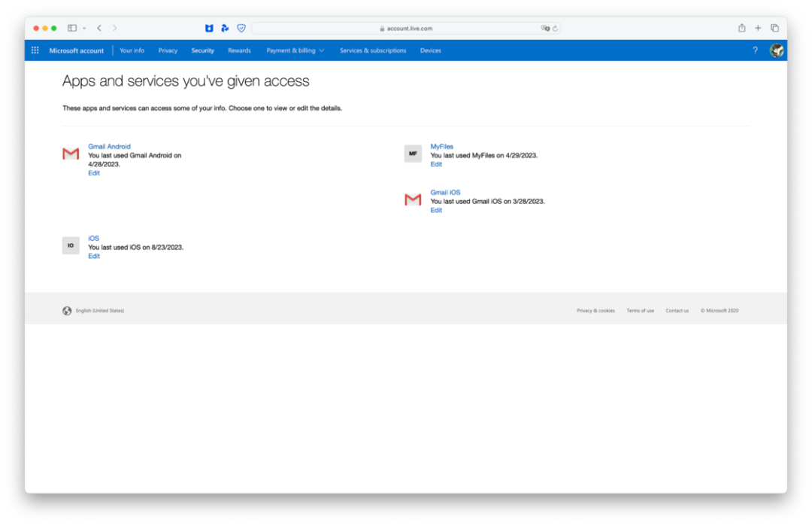Open the Gmail iOS app link
The image size is (812, 526).
pyautogui.click(x=445, y=192)
